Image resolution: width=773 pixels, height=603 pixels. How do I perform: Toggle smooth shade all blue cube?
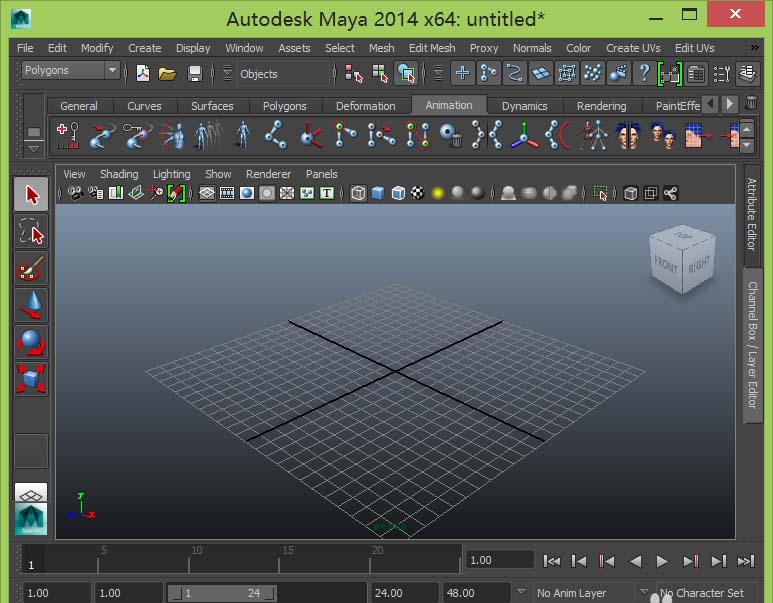coord(378,193)
